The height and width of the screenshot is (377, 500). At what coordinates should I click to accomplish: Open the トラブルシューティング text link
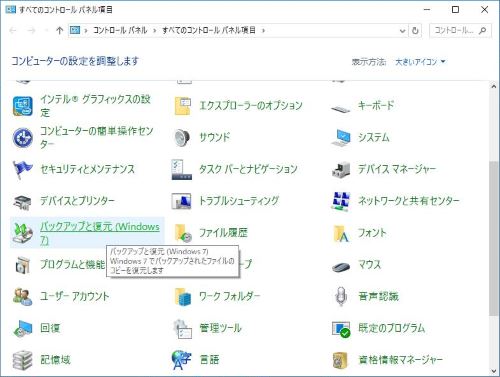(239, 201)
